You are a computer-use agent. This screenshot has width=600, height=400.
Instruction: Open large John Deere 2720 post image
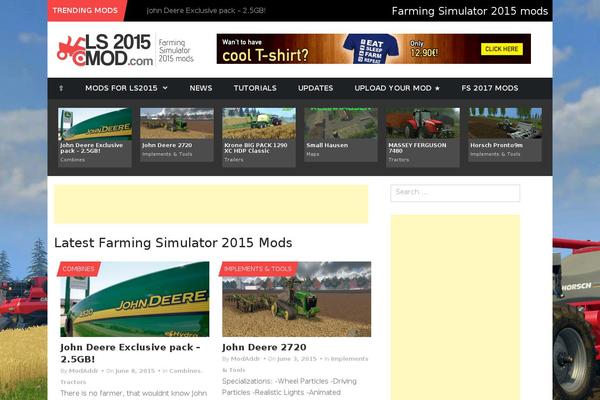(297, 299)
